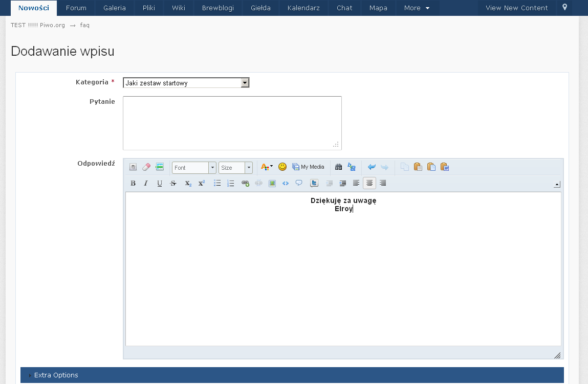Open the Kategoria dropdown
Image resolution: width=588 pixels, height=384 pixels.
[186, 83]
